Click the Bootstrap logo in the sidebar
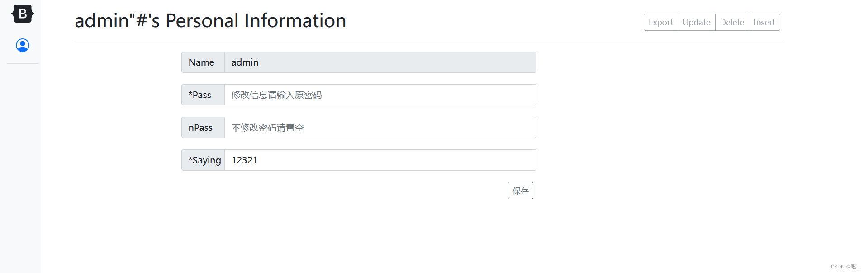This screenshot has width=868, height=273. [x=22, y=14]
